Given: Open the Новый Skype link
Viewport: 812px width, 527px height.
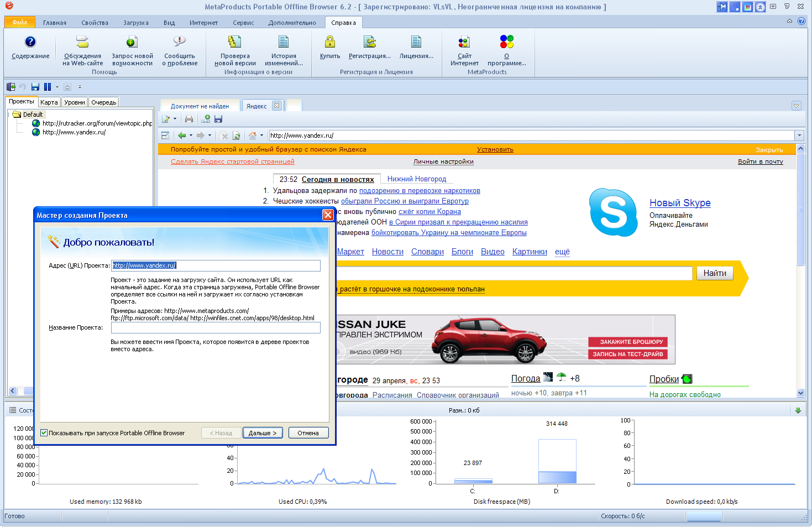Looking at the screenshot, I should 680,203.
